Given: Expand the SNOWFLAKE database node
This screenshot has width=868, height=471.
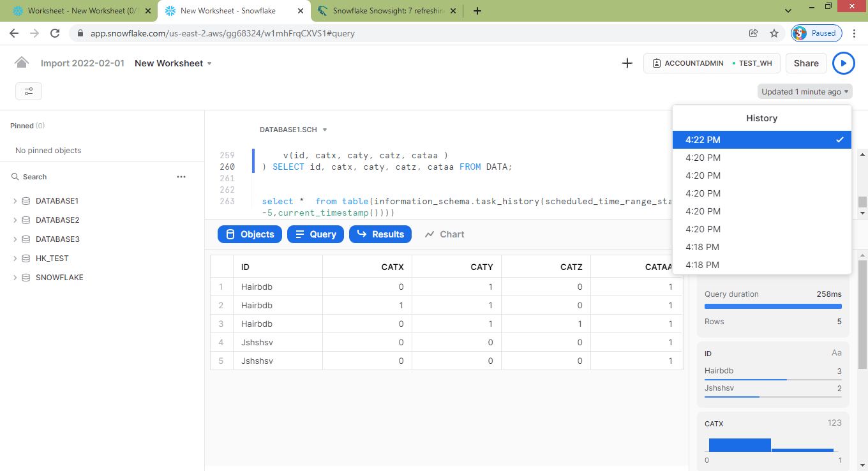Looking at the screenshot, I should click(15, 278).
